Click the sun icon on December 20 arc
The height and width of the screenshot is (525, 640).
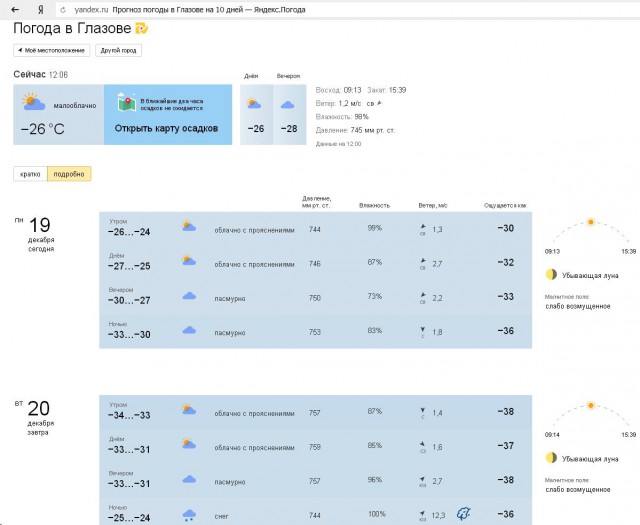[x=590, y=405]
